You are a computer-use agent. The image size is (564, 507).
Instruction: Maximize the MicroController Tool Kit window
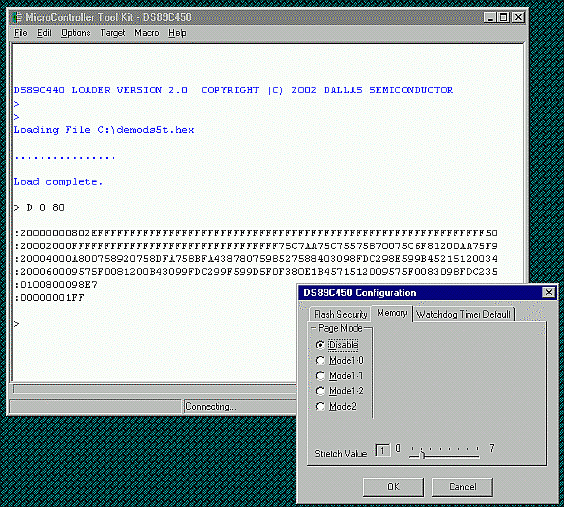tap(503, 17)
